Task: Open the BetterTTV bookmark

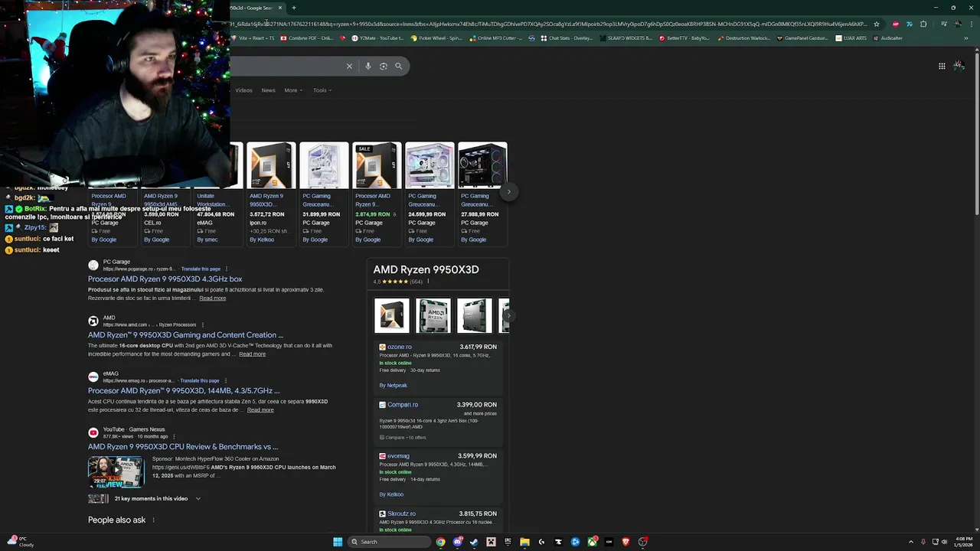Action: pos(684,37)
